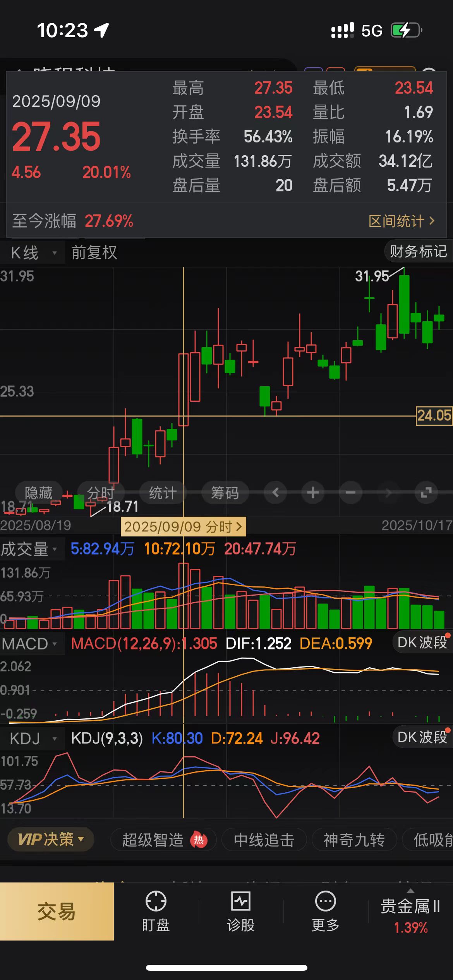The height and width of the screenshot is (980, 453).
Task: Toggle DK波段 on MACD panel
Action: click(x=422, y=642)
